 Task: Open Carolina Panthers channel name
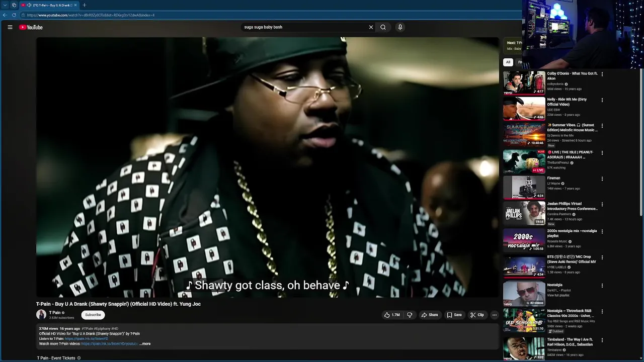pyautogui.click(x=559, y=214)
